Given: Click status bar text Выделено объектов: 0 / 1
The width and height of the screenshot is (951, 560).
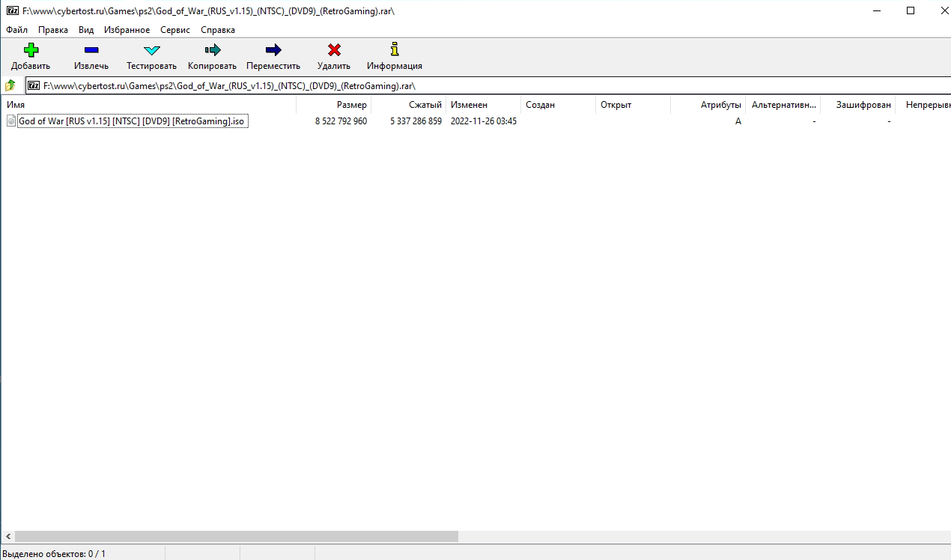Looking at the screenshot, I should pos(54,553).
